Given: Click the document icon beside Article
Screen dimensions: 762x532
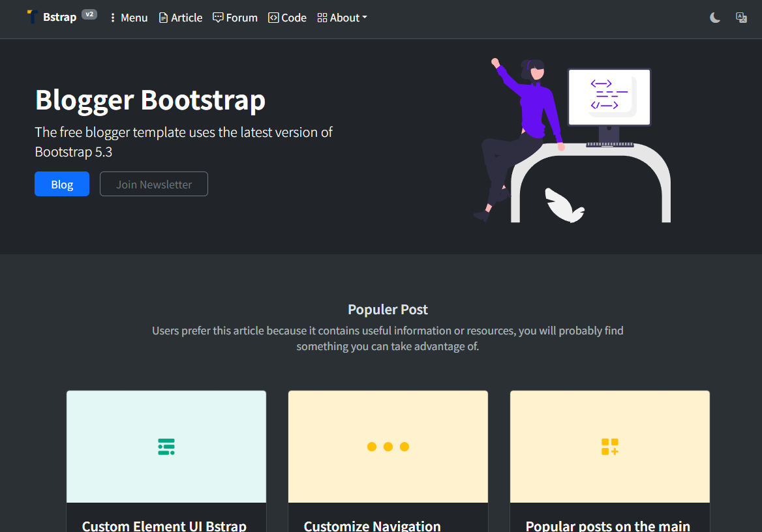Looking at the screenshot, I should pyautogui.click(x=163, y=18).
